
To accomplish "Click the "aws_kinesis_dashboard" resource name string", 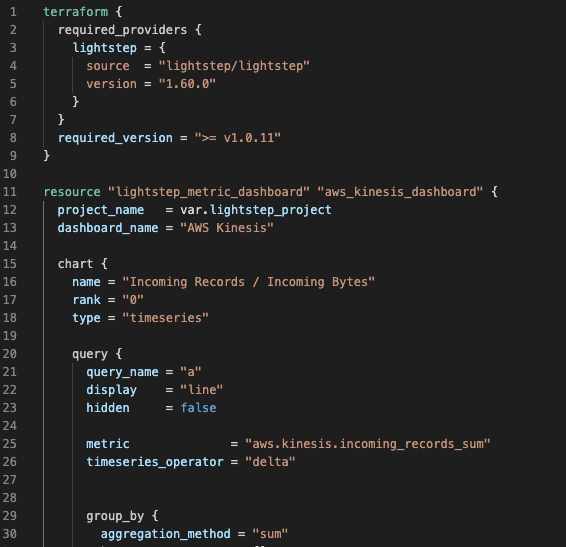I will pyautogui.click(x=400, y=192).
